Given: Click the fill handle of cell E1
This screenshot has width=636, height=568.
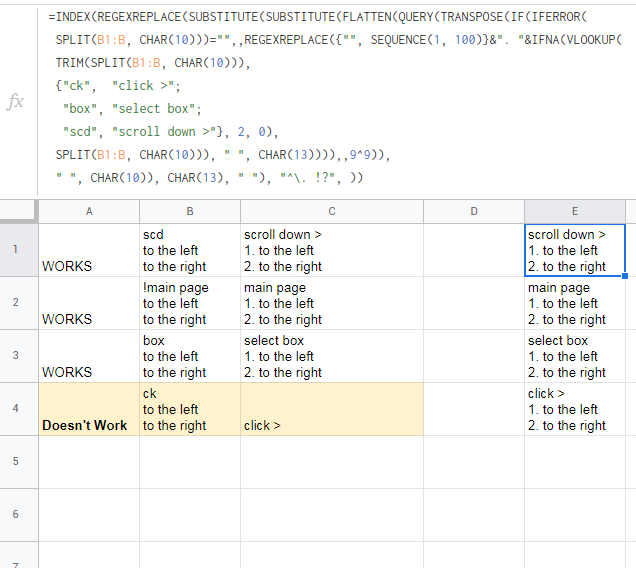Looking at the screenshot, I should click(x=625, y=276).
